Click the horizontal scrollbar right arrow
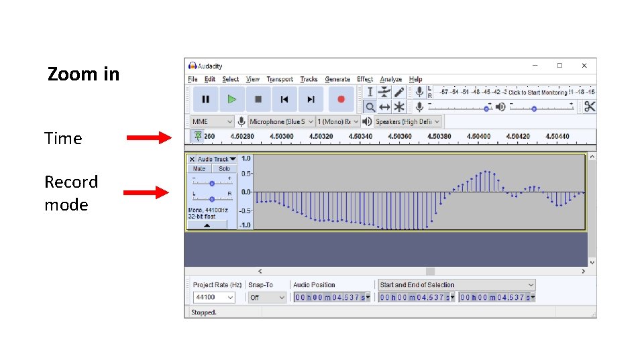Viewport: 644px width, 362px height. (x=583, y=271)
